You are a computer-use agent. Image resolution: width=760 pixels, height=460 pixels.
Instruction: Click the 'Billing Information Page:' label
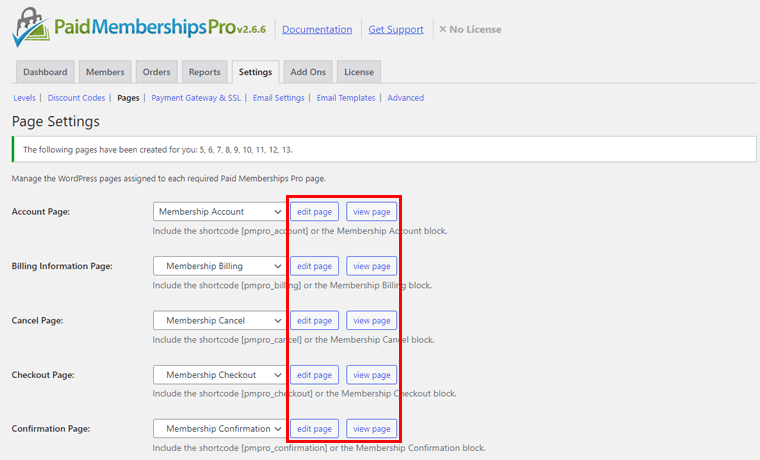[62, 266]
